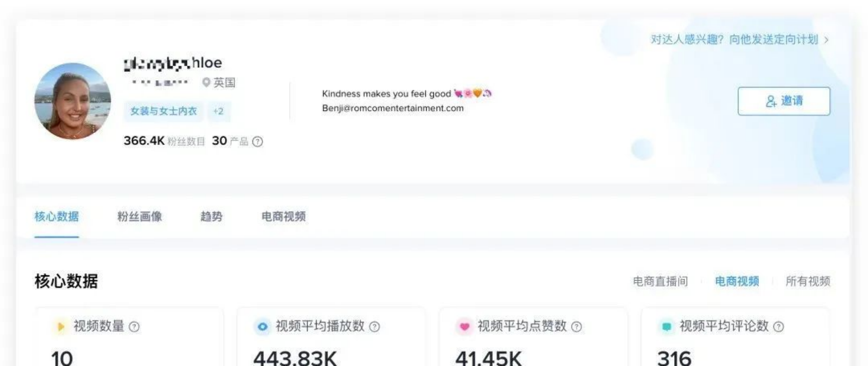Switch to the 粉丝画像 tab
Screen dimensions: 868x366
140,217
